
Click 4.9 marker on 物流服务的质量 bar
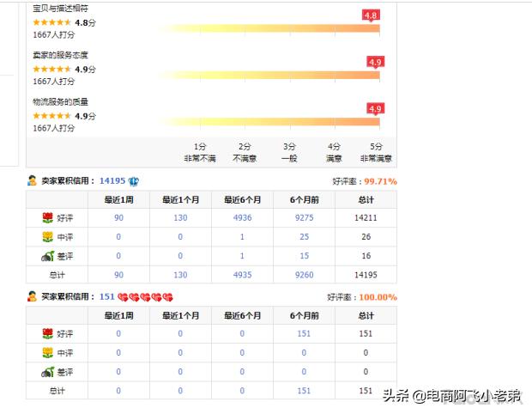[x=375, y=109]
